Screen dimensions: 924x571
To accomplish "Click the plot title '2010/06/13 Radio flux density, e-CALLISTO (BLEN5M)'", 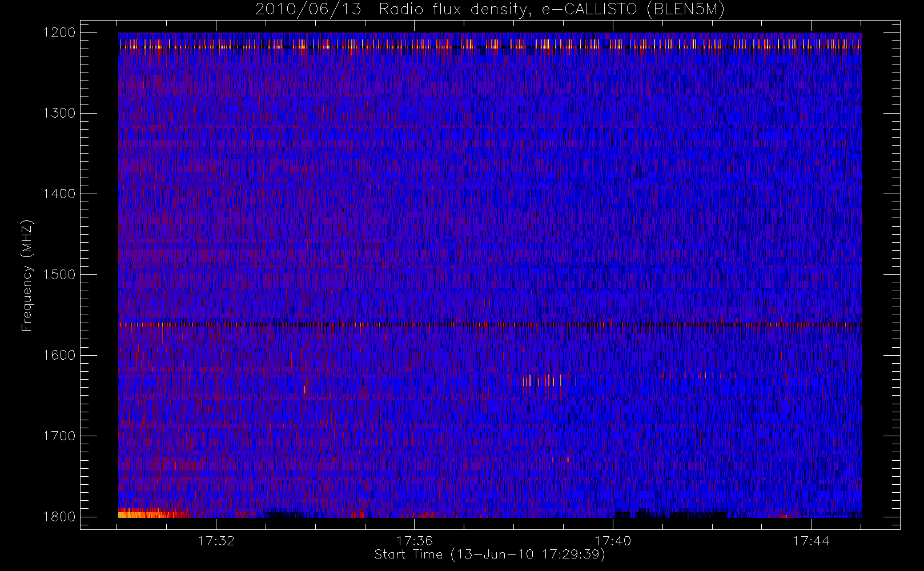I will click(x=490, y=10).
